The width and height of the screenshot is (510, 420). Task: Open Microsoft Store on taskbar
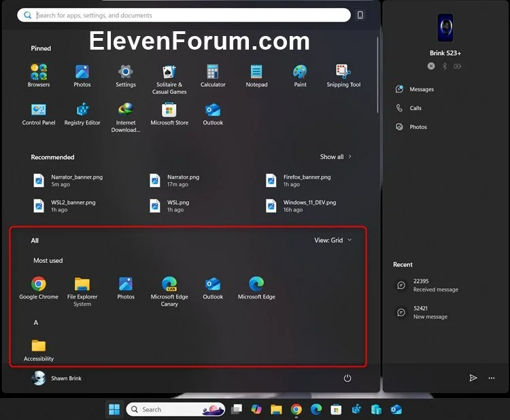(x=336, y=409)
